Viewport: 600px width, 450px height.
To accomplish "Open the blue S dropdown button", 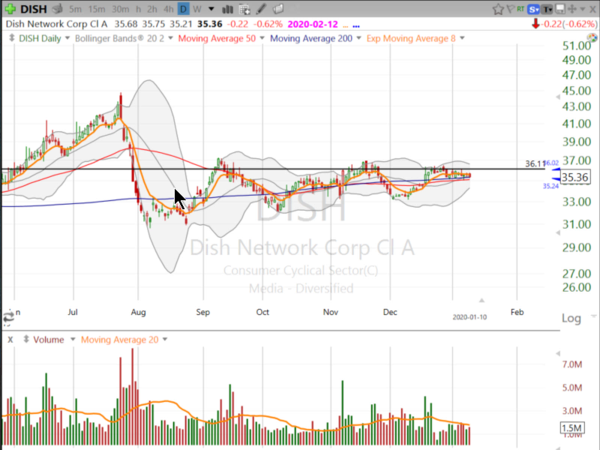I will [x=533, y=9].
